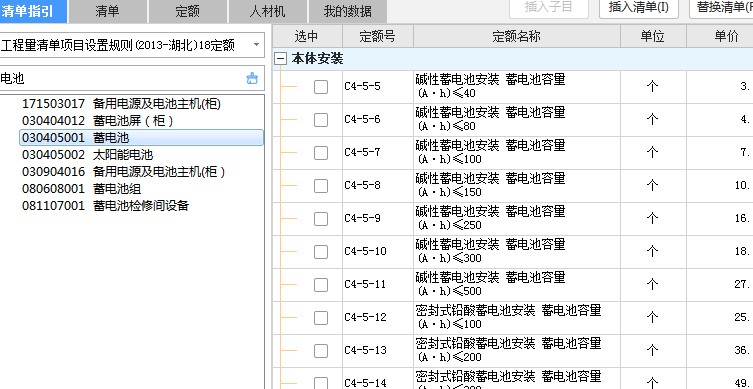This screenshot has width=753, height=389.
Task: Collapse the 本体安装 group
Action: click(280, 59)
